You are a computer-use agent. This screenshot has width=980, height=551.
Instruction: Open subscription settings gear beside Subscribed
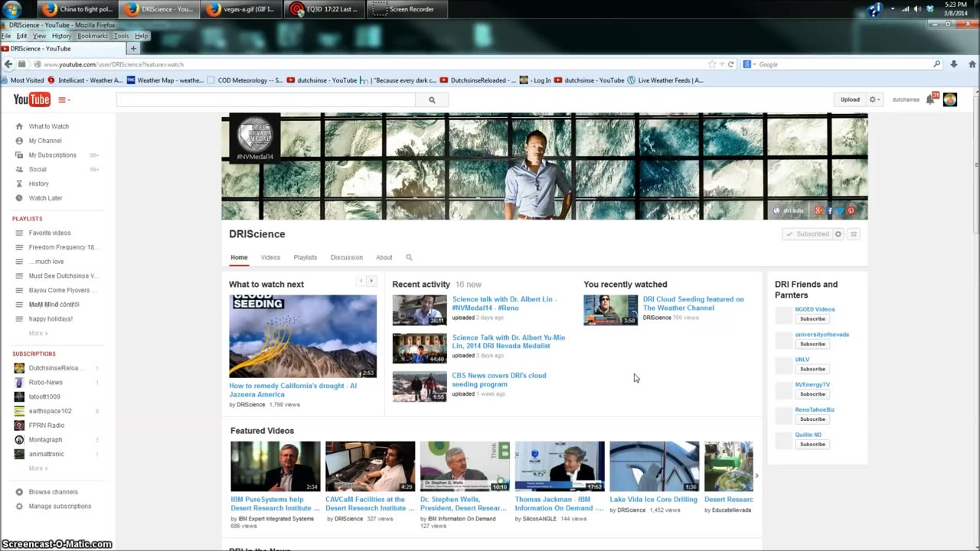coord(838,234)
